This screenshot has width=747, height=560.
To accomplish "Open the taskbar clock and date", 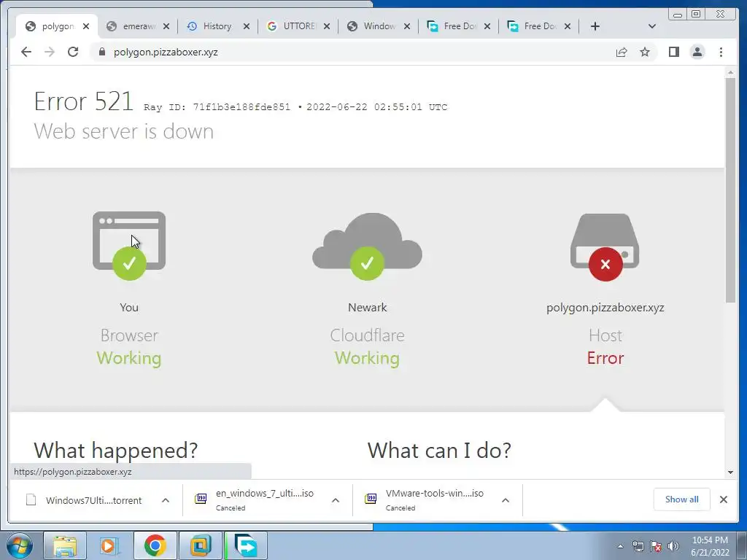I will click(710, 546).
